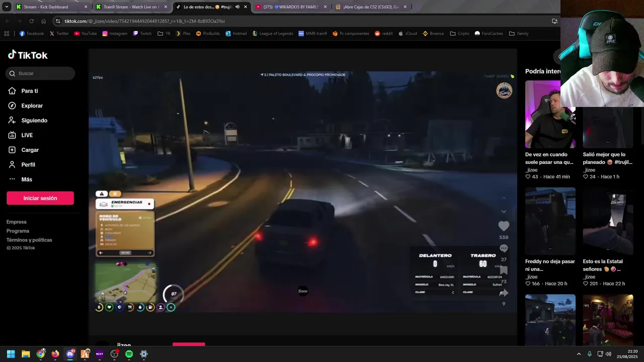Reload the page
This screenshot has width=644, height=362.
(x=31, y=21)
